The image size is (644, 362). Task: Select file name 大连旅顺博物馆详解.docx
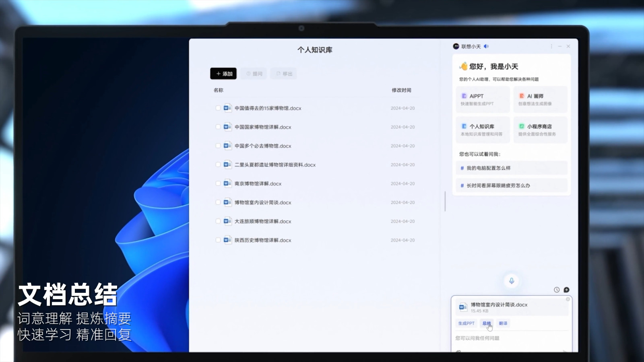263,222
